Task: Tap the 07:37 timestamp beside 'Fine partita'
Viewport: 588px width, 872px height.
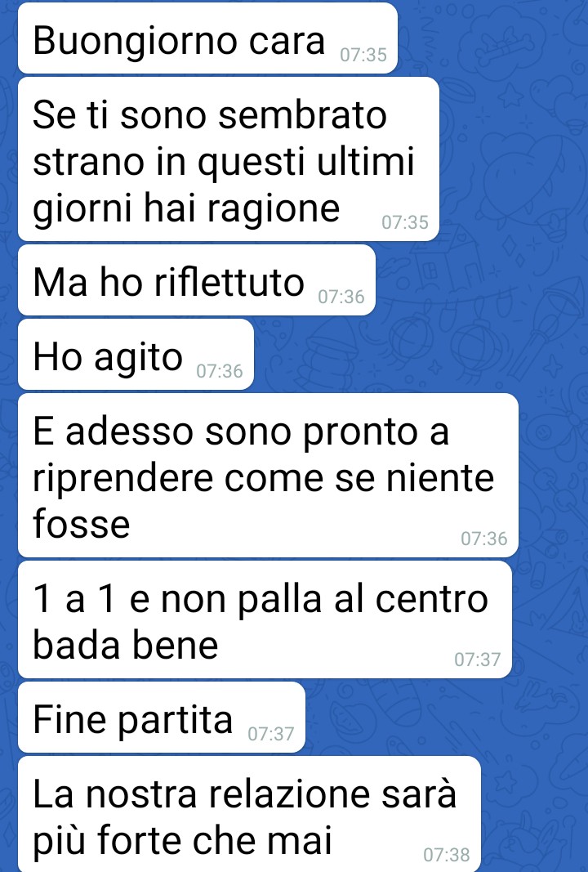Action: click(270, 734)
